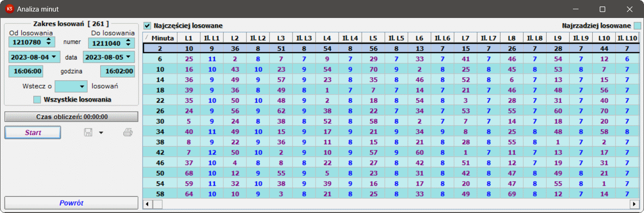Viewport: 644px width, 213px height.
Task: Click the save (floppy disk) icon
Action: [x=88, y=132]
